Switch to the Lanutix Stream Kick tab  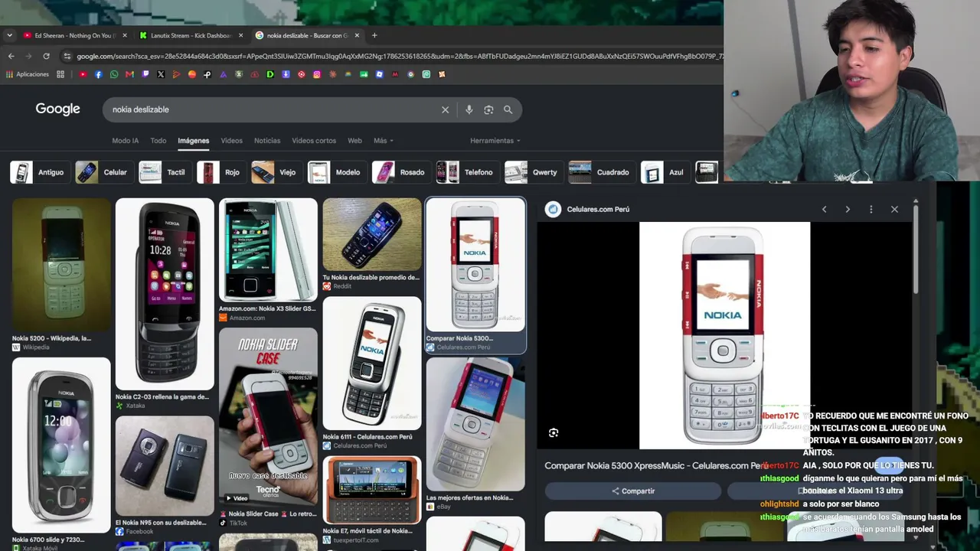click(x=191, y=35)
